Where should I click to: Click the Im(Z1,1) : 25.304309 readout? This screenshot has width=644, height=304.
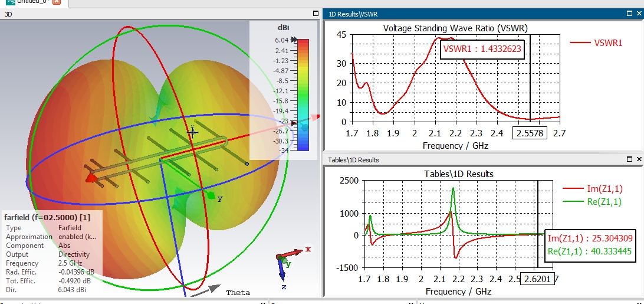point(590,238)
